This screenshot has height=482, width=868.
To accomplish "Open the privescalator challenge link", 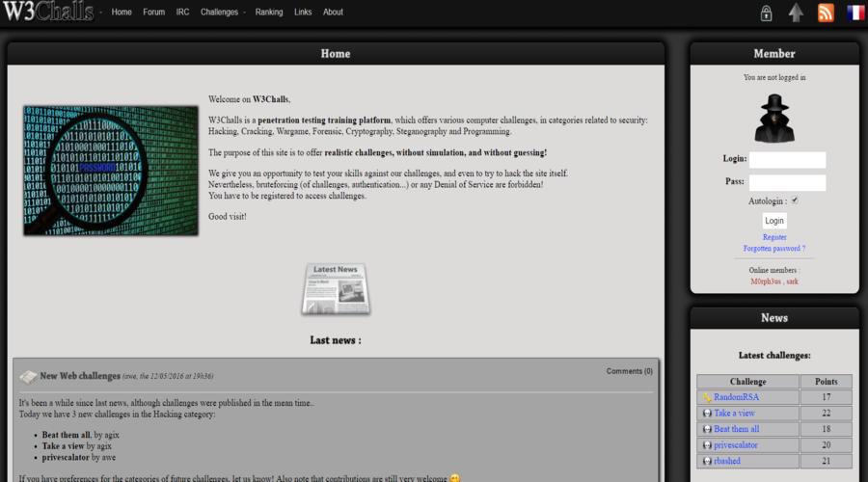I will pyautogui.click(x=736, y=445).
